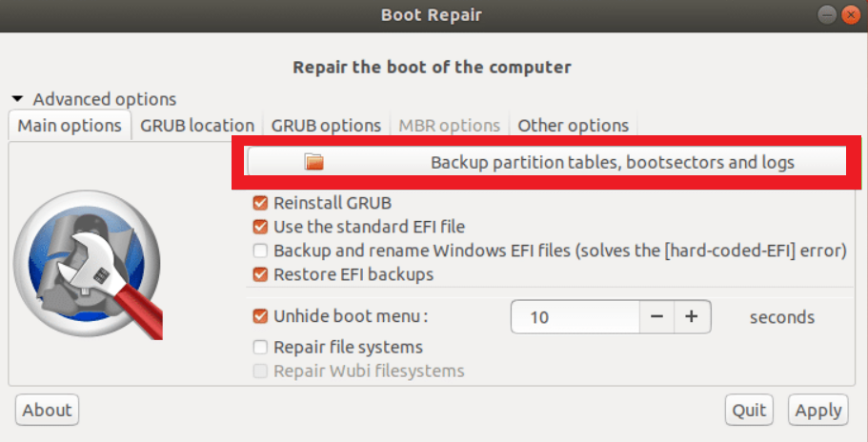Screen dimensions: 868x442
Task: Select the Other options tab
Action: [x=573, y=126]
